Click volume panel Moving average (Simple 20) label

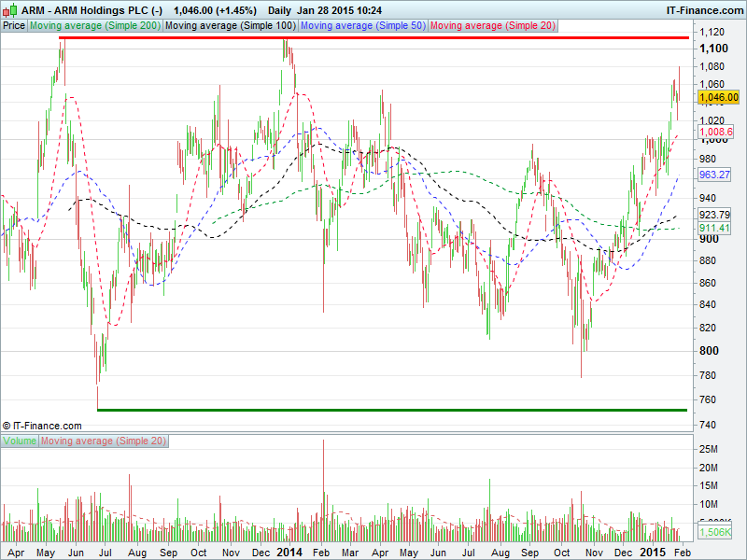(104, 441)
